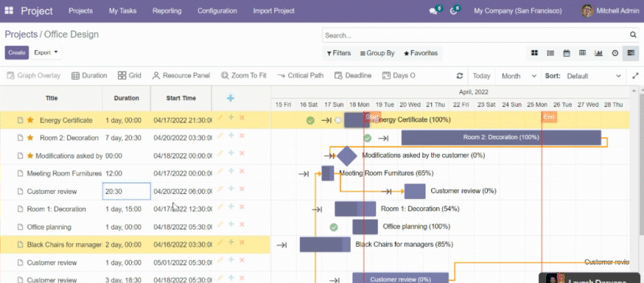Viewport: 644px width, 283px height.
Task: Open the Export dropdown
Action: coord(46,52)
